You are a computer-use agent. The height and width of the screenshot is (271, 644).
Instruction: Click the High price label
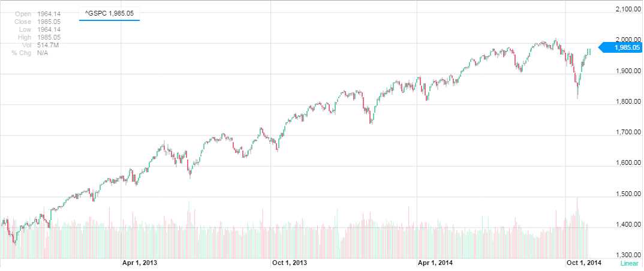coord(23,37)
